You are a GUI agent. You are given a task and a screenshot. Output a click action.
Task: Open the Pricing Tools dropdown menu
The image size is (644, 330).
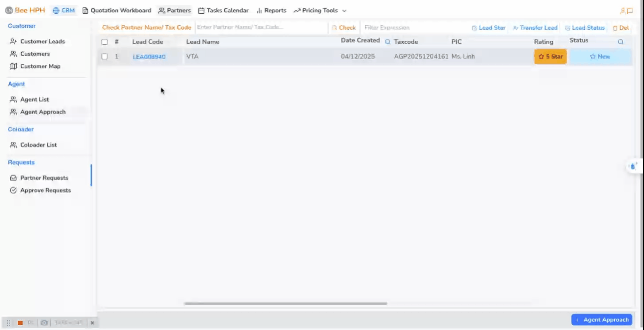tap(320, 10)
